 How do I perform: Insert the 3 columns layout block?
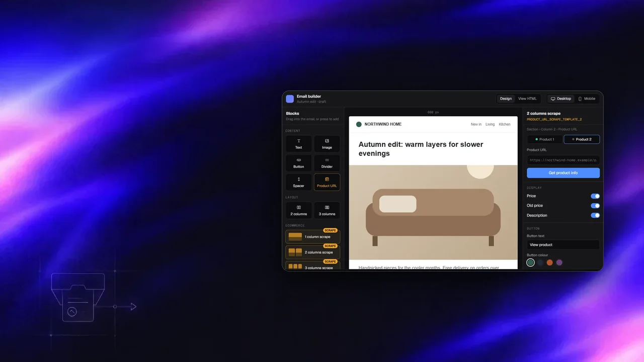pos(327,210)
